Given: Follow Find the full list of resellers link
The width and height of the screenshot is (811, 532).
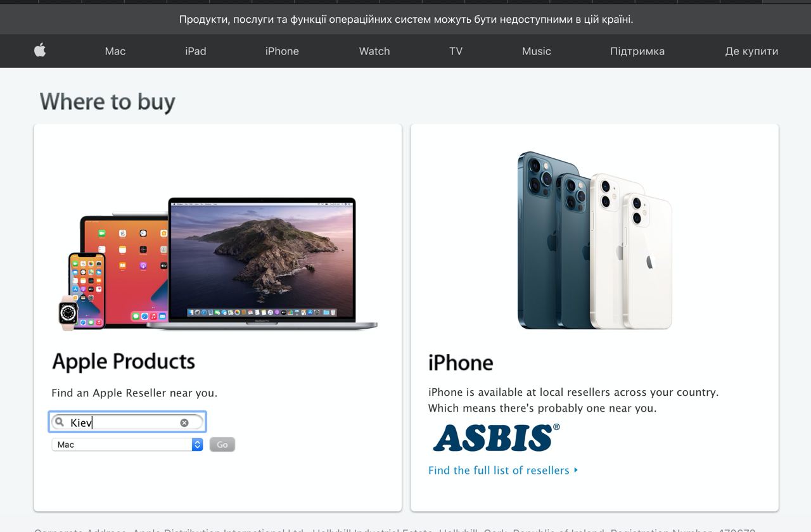Looking at the screenshot, I should tap(499, 470).
